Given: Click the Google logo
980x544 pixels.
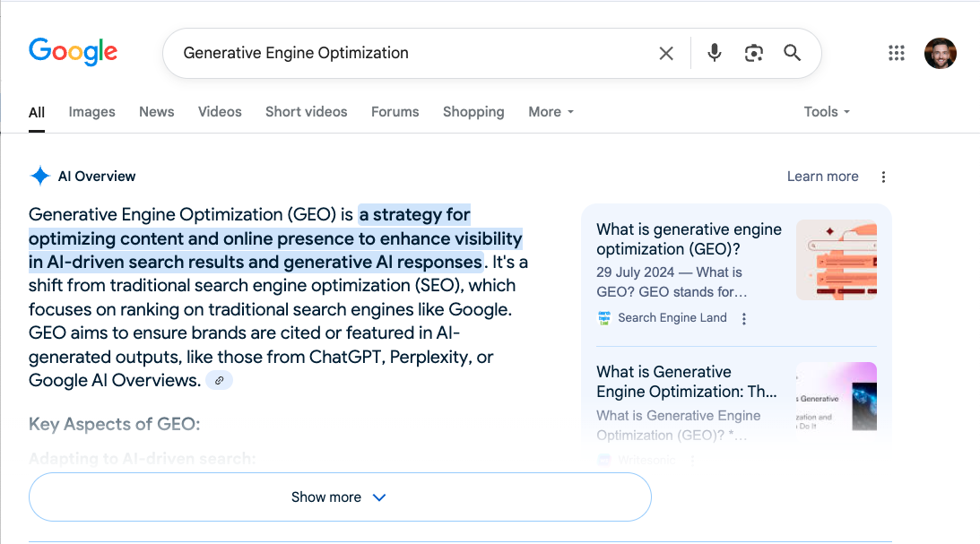Looking at the screenshot, I should 74,51.
